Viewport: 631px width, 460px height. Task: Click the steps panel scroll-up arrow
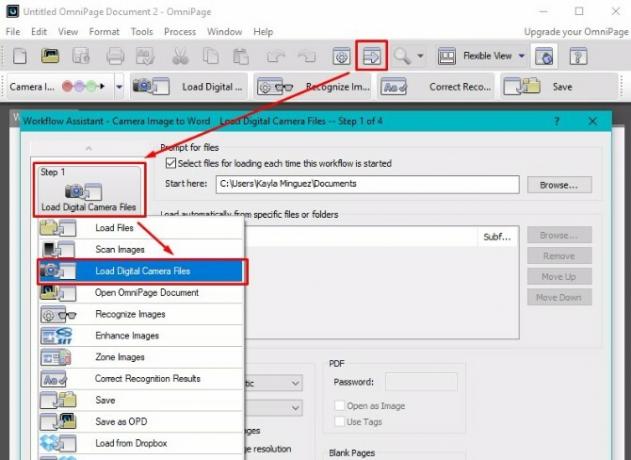[89, 149]
